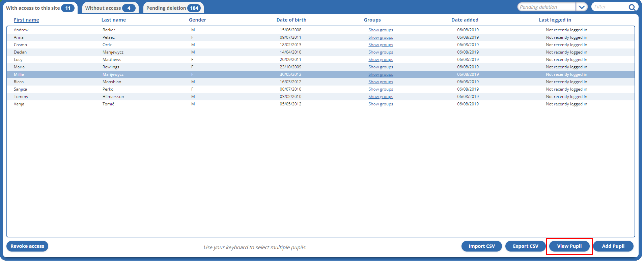Show groups for Andrew Barker

[x=381, y=30]
